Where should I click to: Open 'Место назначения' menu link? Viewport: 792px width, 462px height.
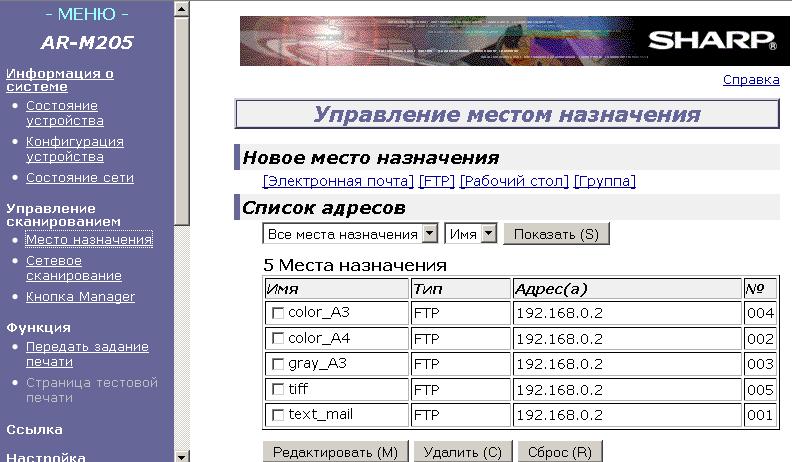89,239
